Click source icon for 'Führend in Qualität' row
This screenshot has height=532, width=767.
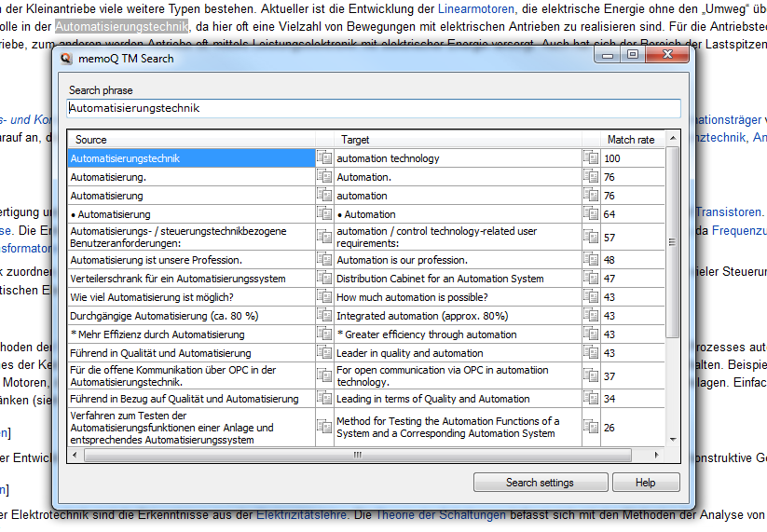324,352
